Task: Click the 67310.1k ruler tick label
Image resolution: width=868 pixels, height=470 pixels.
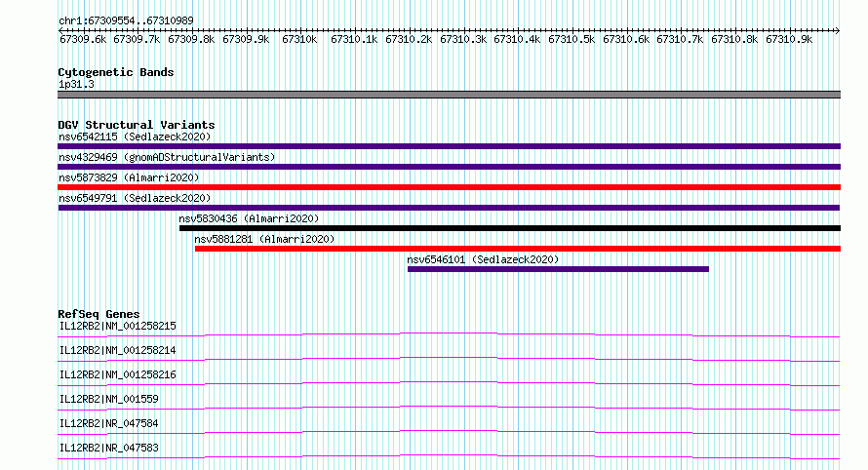Action: [354, 39]
